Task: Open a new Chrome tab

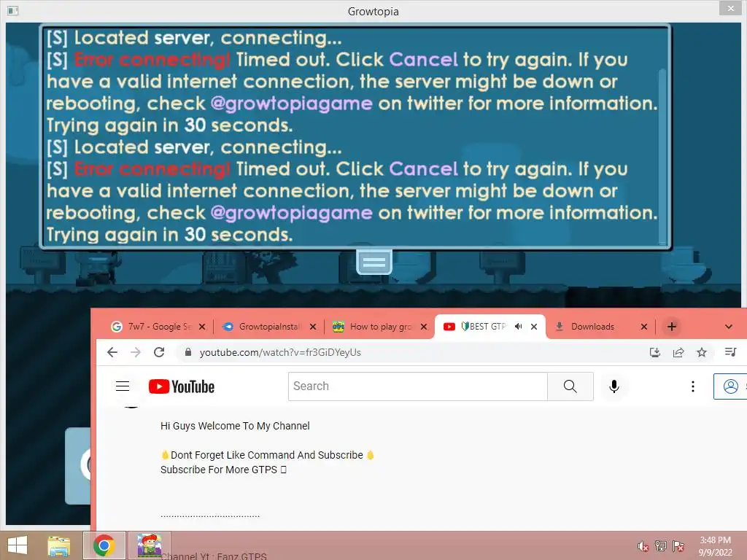Action: coord(672,327)
